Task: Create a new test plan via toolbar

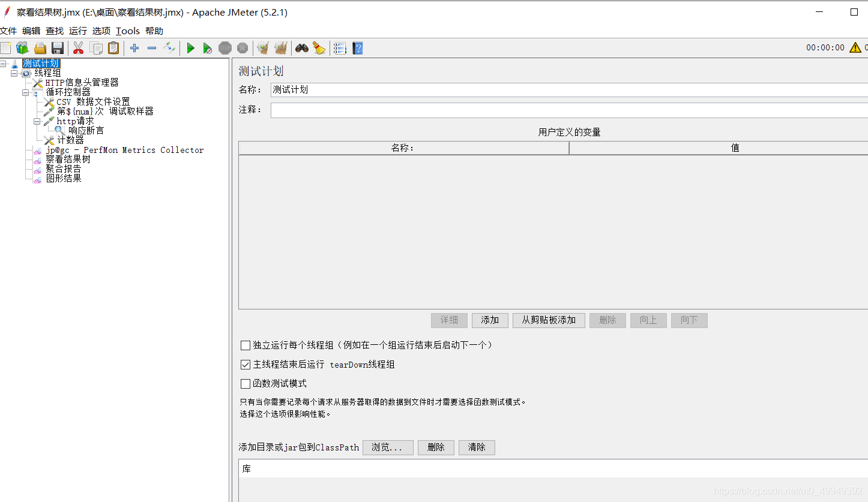Action: pyautogui.click(x=5, y=48)
